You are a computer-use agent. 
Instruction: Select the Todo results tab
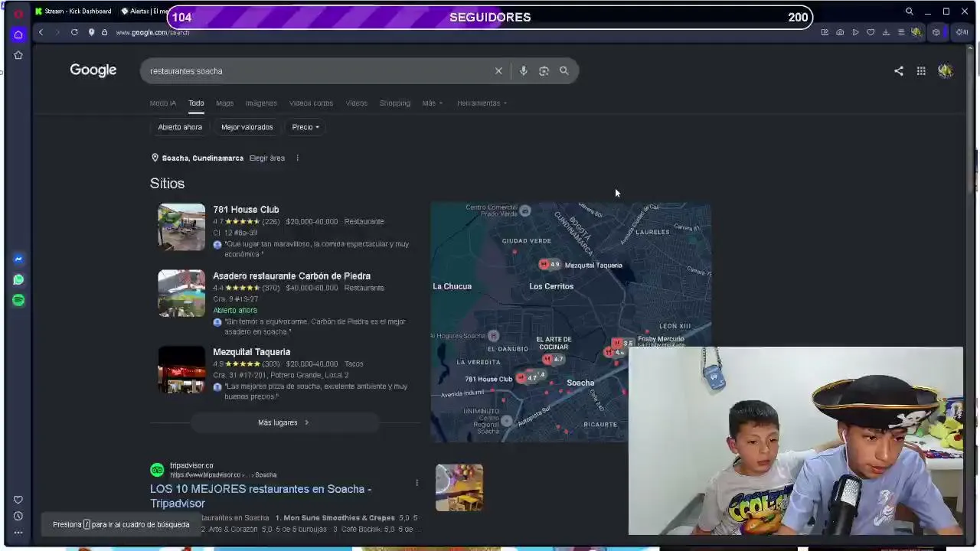pyautogui.click(x=196, y=103)
